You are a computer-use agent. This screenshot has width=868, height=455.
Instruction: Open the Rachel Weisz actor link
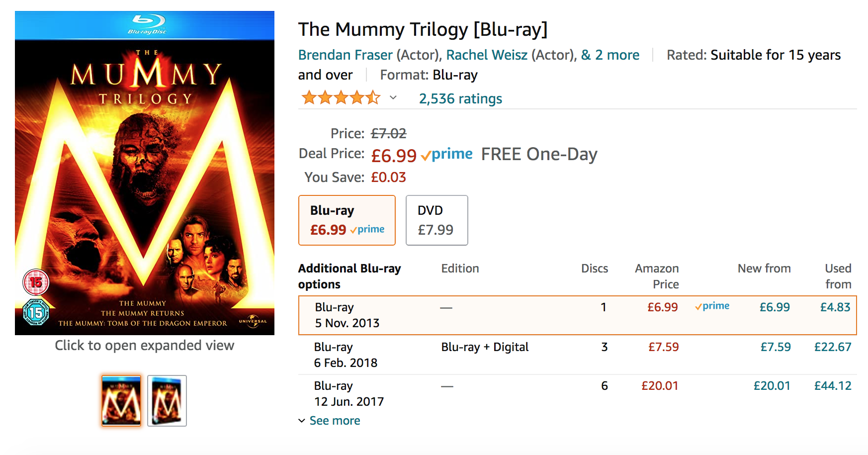tap(487, 55)
